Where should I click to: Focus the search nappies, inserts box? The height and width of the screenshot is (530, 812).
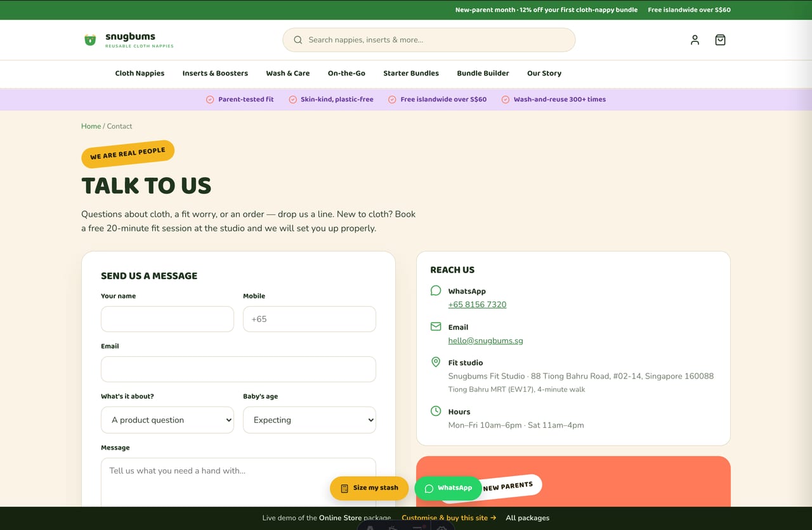[x=429, y=40]
